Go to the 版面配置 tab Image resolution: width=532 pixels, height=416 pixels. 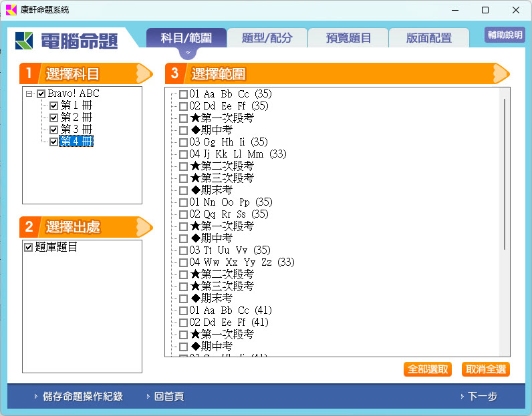click(x=429, y=38)
